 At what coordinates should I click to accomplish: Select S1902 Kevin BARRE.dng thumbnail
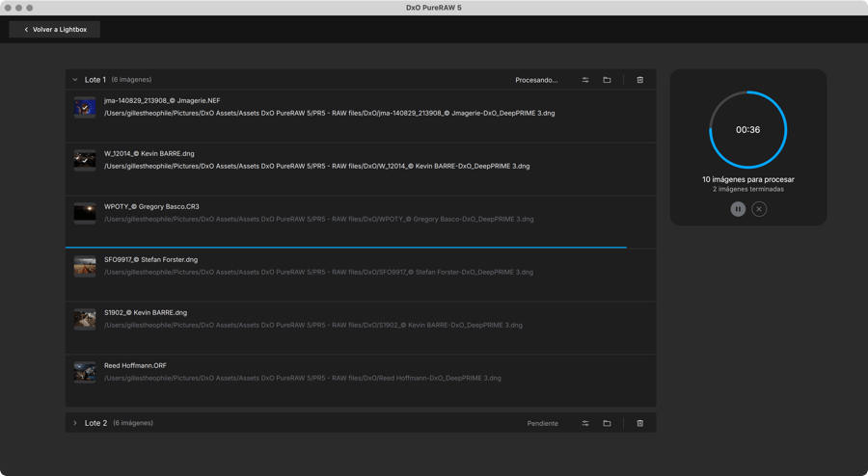[85, 319]
